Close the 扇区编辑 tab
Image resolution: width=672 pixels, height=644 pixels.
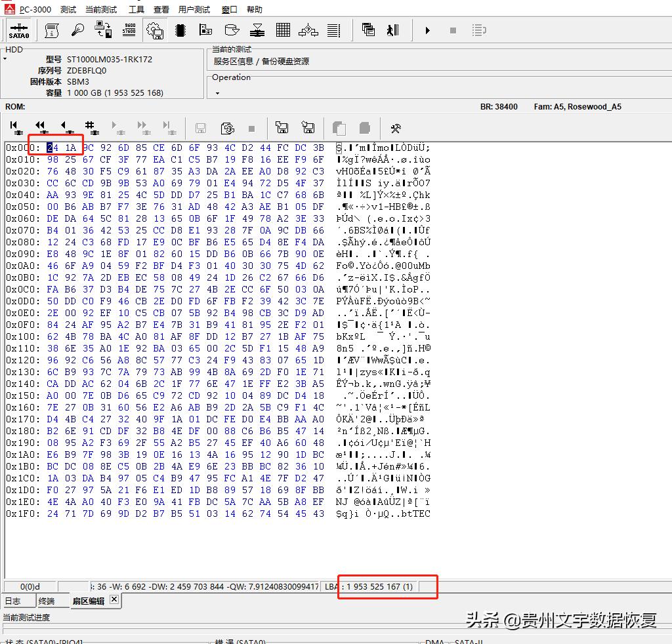tap(114, 599)
